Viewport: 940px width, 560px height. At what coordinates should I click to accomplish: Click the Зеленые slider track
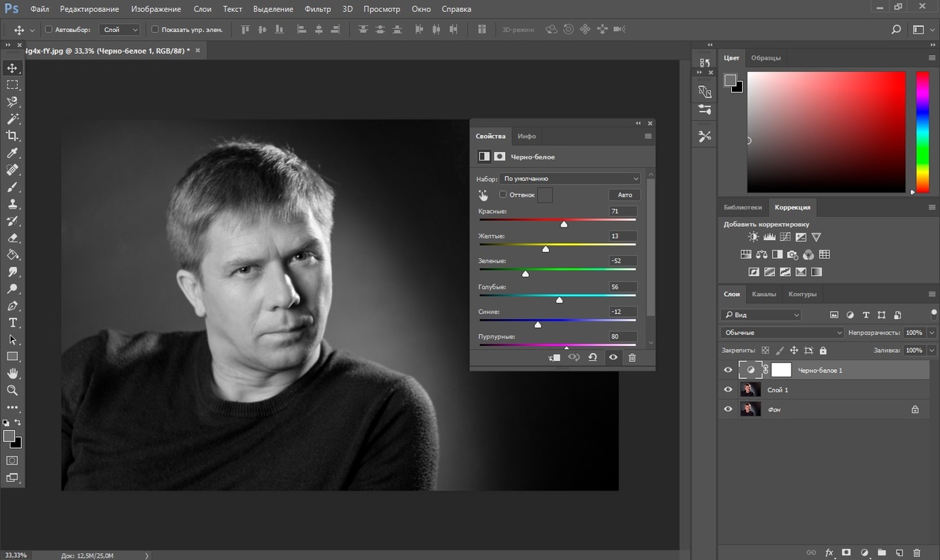557,269
